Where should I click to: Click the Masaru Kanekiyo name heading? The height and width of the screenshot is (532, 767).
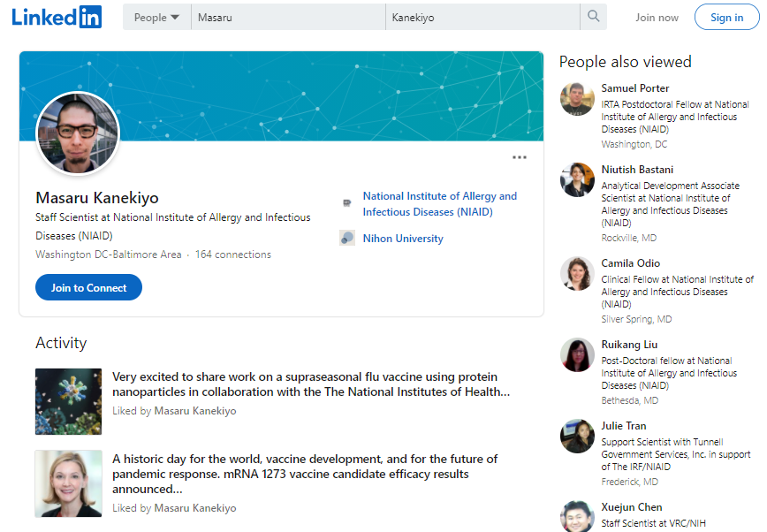click(x=97, y=198)
